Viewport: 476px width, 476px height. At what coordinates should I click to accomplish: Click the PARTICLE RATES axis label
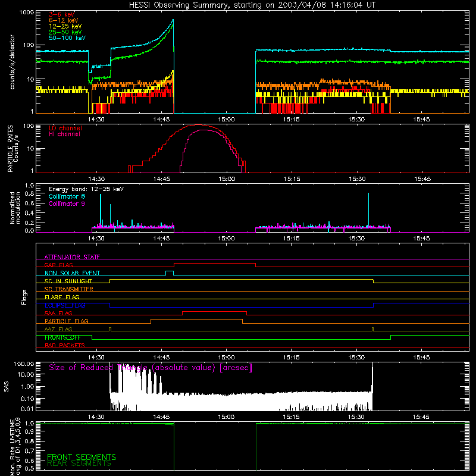tap(12, 149)
